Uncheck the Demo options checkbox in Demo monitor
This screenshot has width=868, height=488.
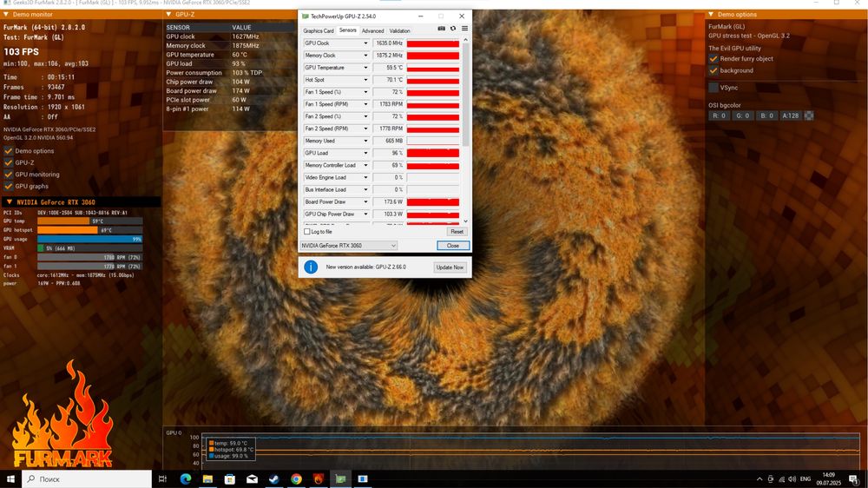click(x=9, y=151)
